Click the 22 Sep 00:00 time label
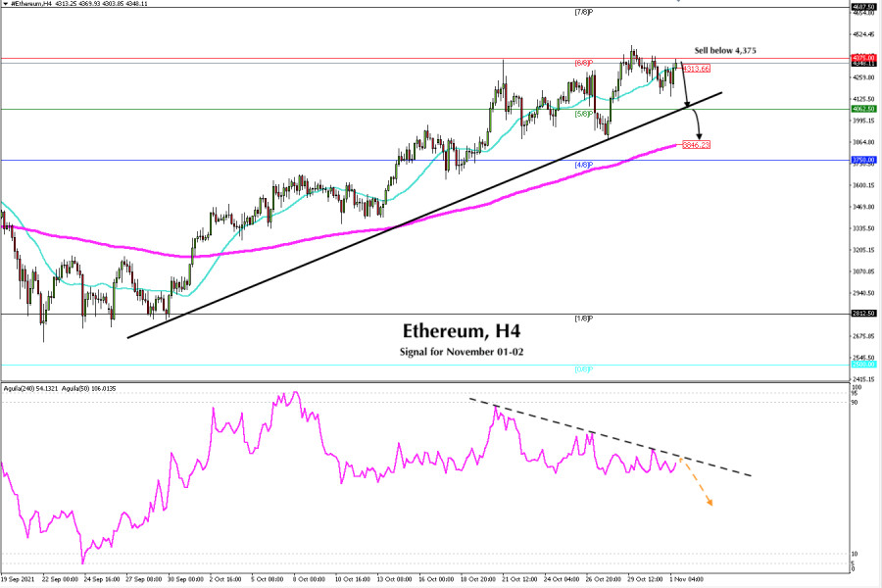Image resolution: width=882 pixels, height=588 pixels. click(x=60, y=579)
